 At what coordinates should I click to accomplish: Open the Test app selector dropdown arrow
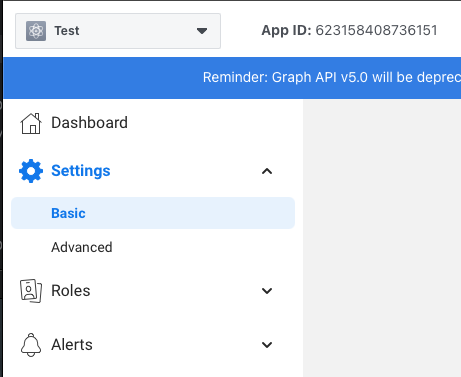click(202, 31)
